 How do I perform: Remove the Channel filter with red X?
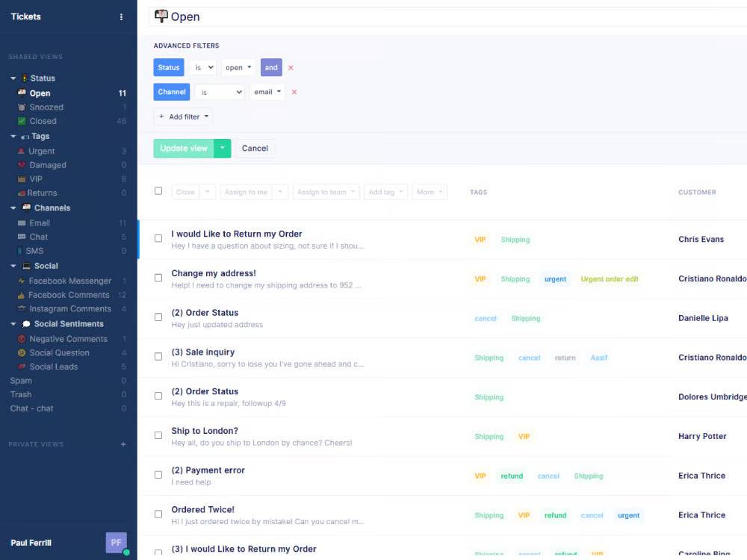pos(294,92)
